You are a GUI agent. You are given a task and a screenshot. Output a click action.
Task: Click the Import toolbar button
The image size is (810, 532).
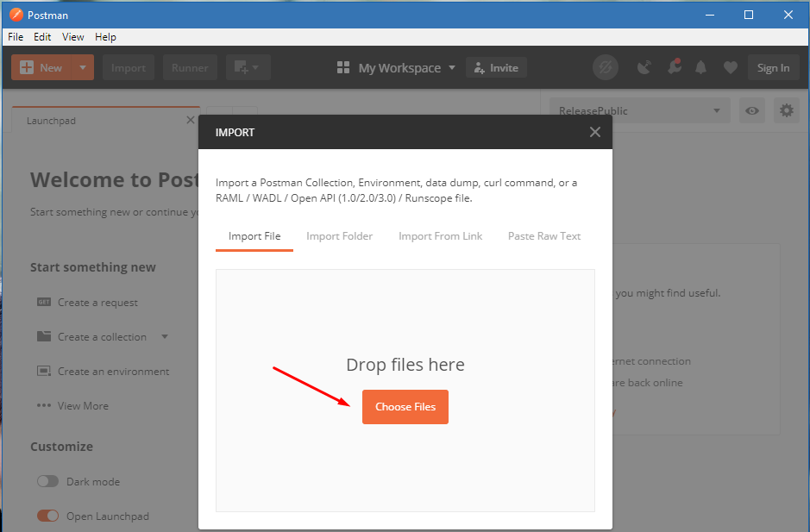click(129, 67)
